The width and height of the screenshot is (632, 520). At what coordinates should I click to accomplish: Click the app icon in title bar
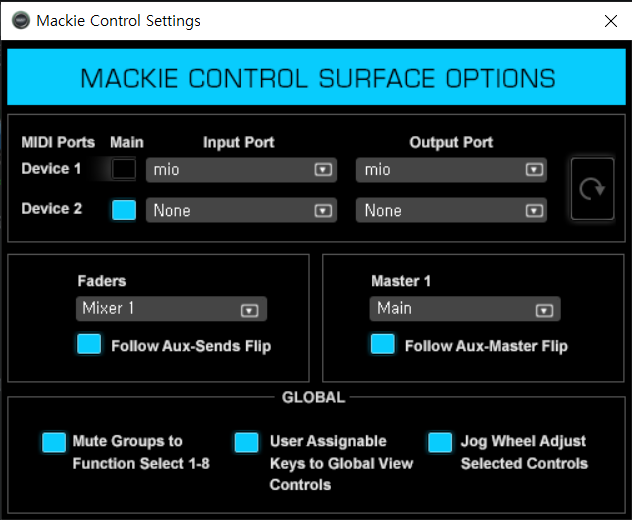(19, 20)
